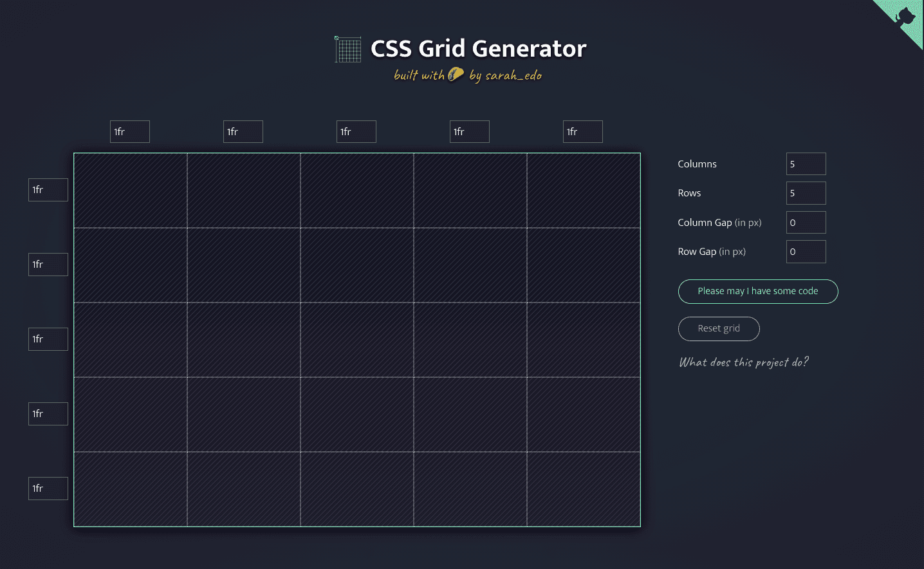Select the grid cell in row five, column three

pos(357,489)
